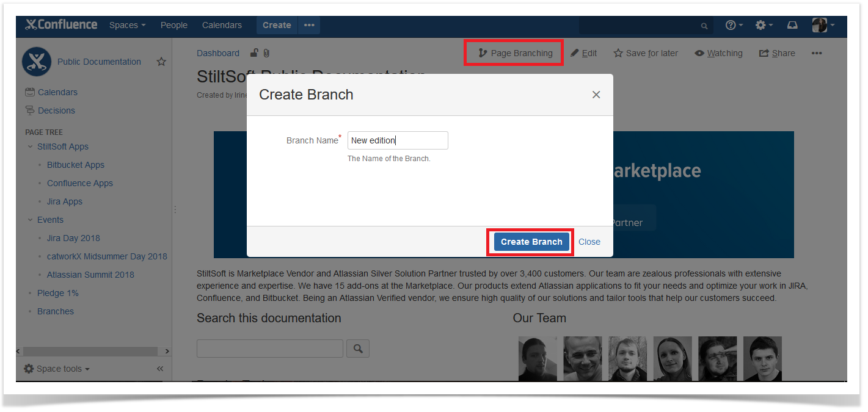
Task: Click the PAGE TREE label
Action: (x=44, y=132)
